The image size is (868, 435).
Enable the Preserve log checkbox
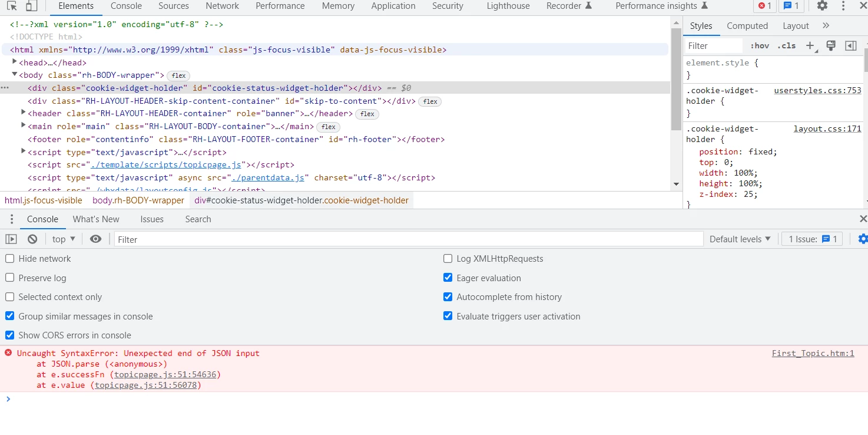(x=9, y=278)
